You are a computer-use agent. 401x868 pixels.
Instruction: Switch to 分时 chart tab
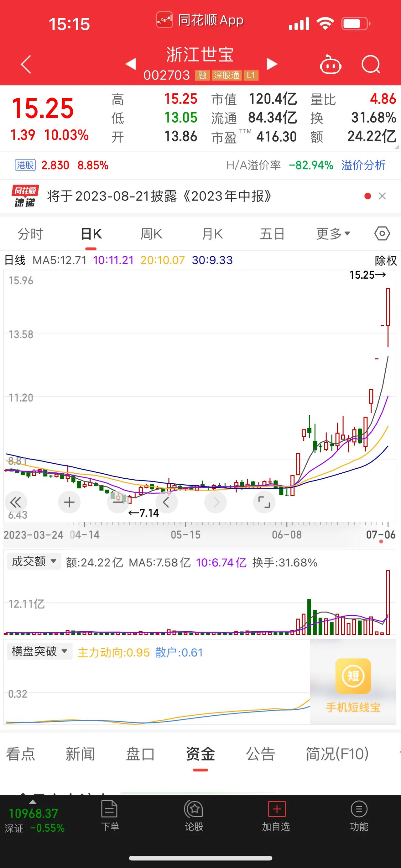coord(30,234)
